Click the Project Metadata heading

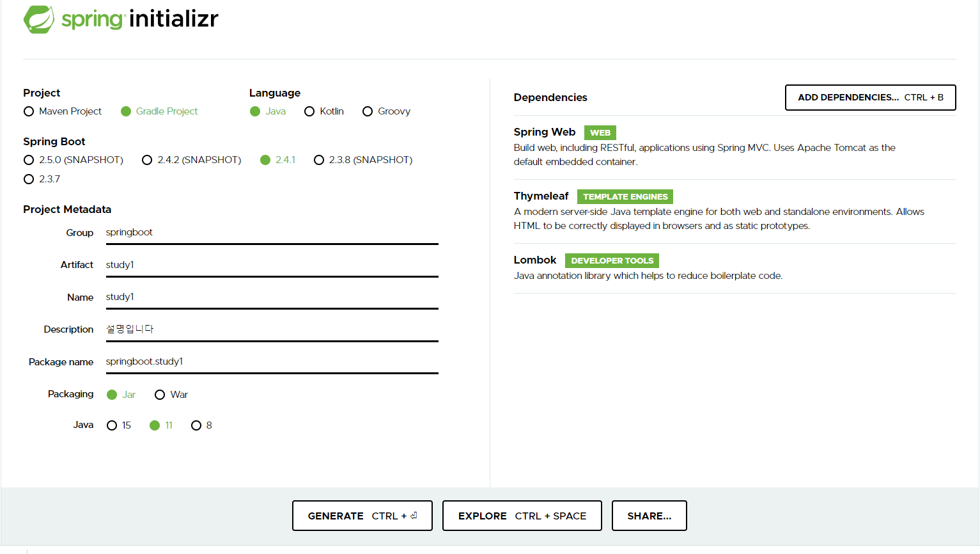click(x=67, y=209)
